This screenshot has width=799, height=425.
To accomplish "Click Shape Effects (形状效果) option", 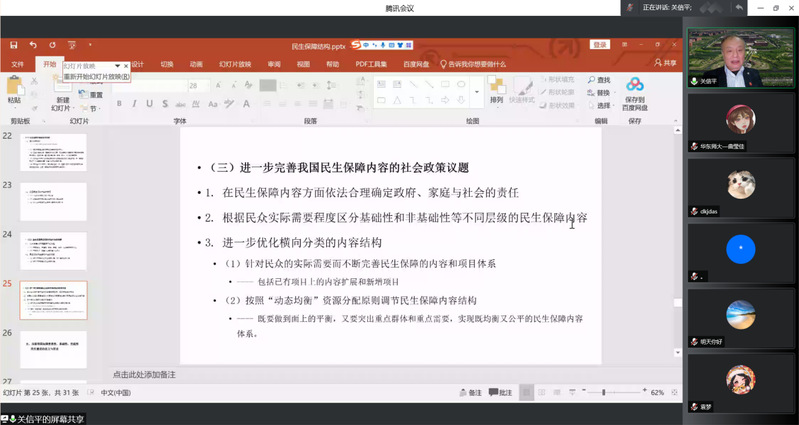I will [x=557, y=105].
